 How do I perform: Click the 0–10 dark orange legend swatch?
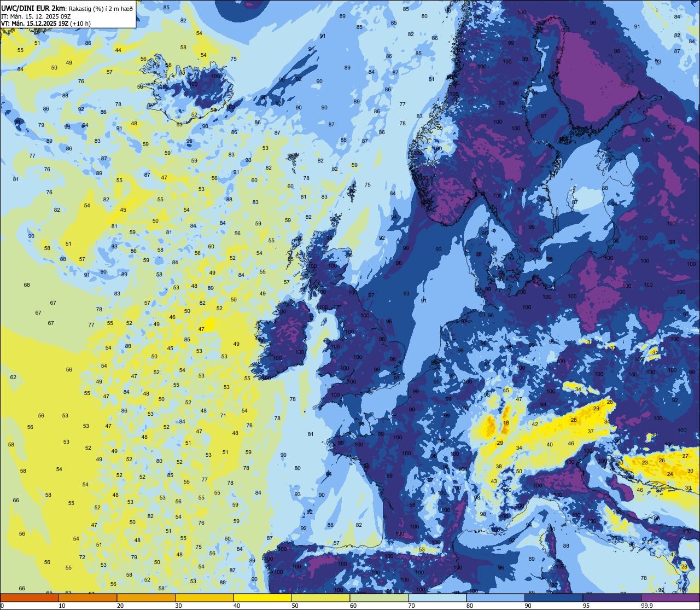coord(30,598)
